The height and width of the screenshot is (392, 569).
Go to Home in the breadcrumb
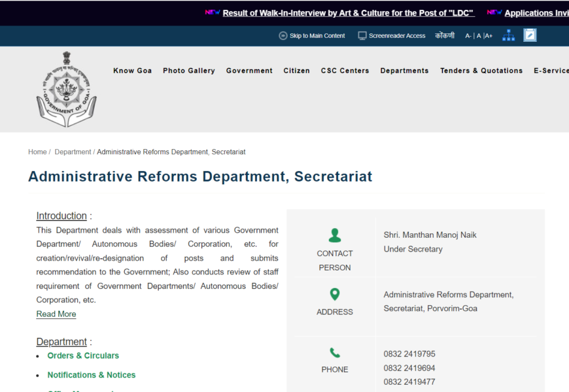point(37,152)
